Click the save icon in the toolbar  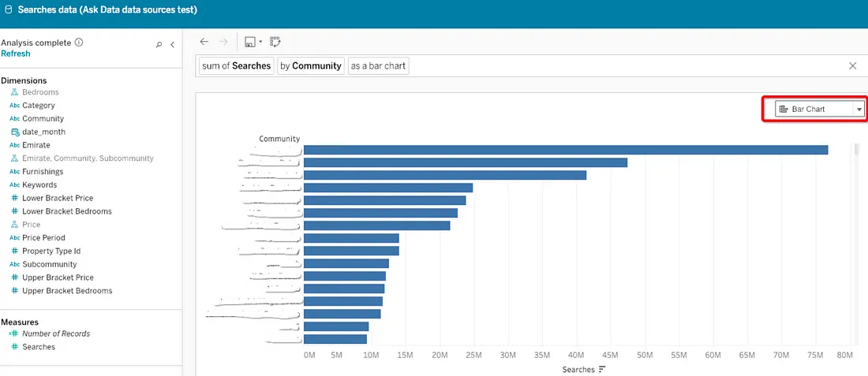249,42
